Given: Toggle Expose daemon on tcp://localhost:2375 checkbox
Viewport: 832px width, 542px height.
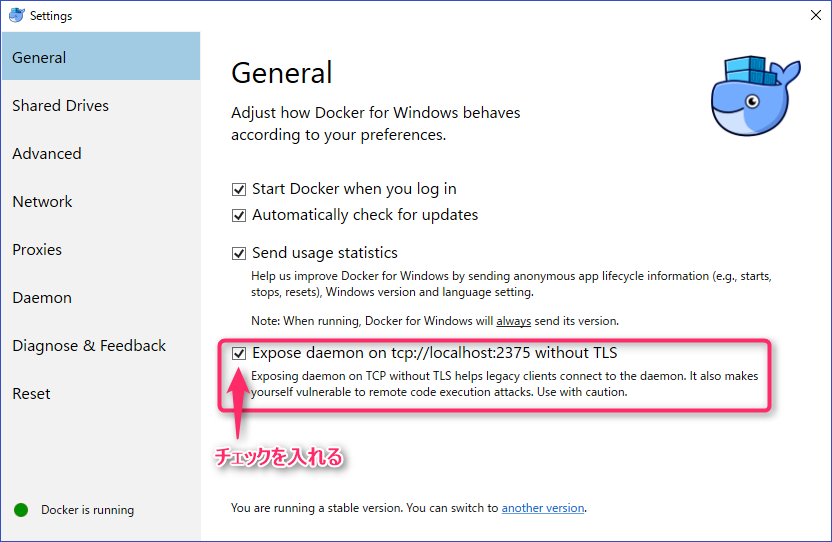Looking at the screenshot, I should coord(239,354).
